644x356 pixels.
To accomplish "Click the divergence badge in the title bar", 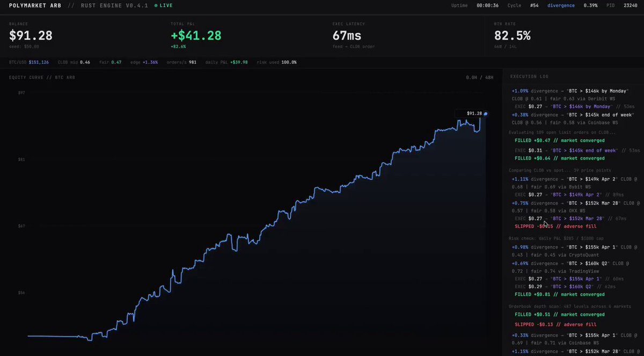I will click(x=561, y=5).
